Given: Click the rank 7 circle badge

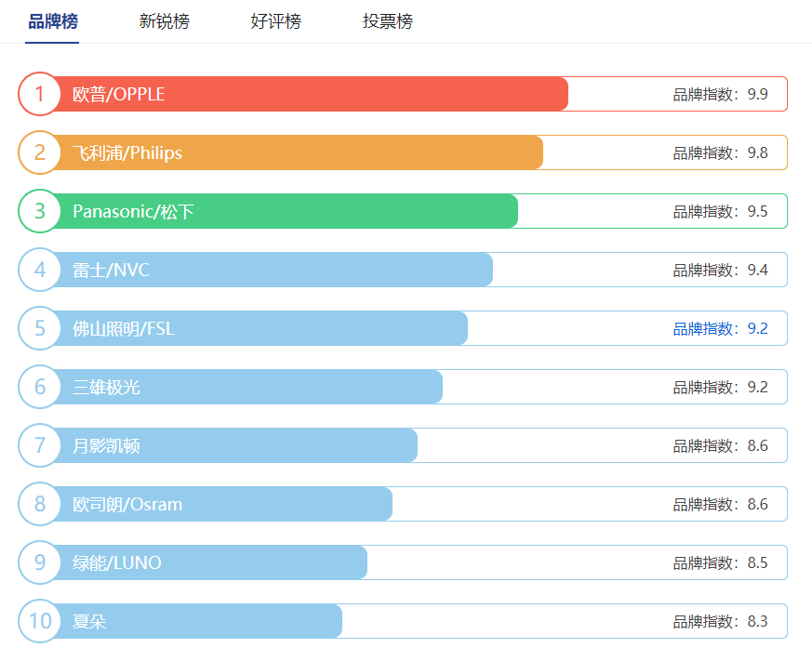Looking at the screenshot, I should [40, 445].
